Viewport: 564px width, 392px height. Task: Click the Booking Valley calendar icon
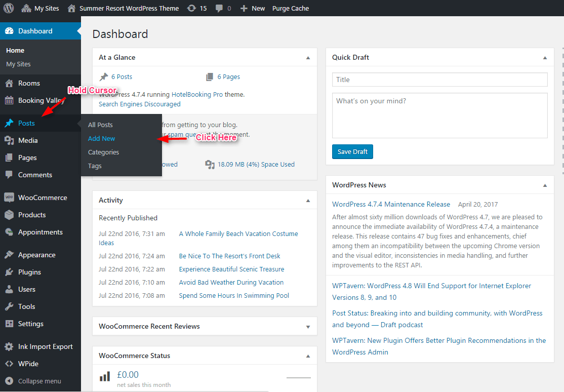9,100
